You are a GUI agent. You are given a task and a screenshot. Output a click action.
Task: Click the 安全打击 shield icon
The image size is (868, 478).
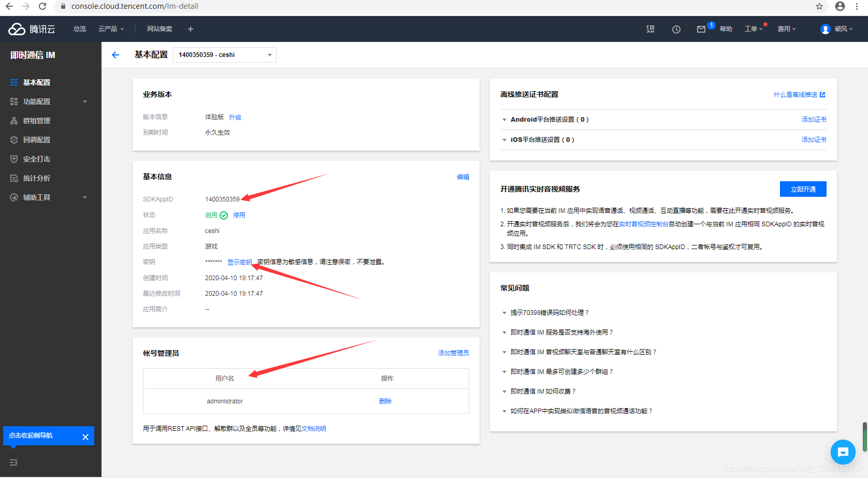[x=14, y=159]
